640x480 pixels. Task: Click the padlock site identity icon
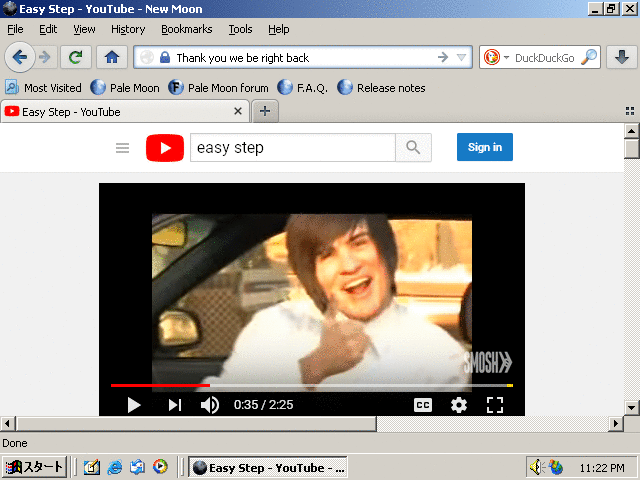click(x=165, y=57)
